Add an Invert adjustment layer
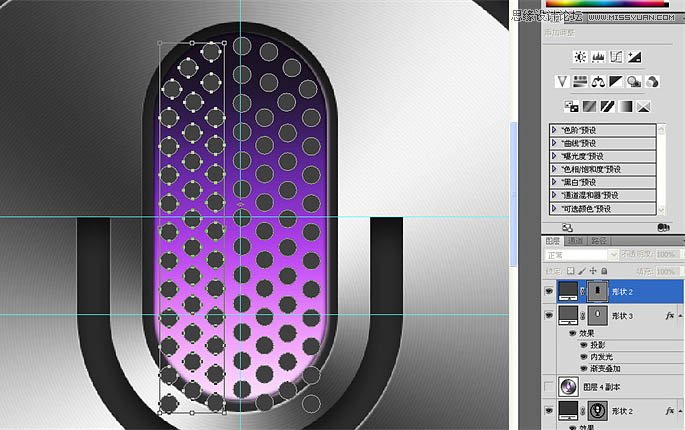 tap(571, 106)
